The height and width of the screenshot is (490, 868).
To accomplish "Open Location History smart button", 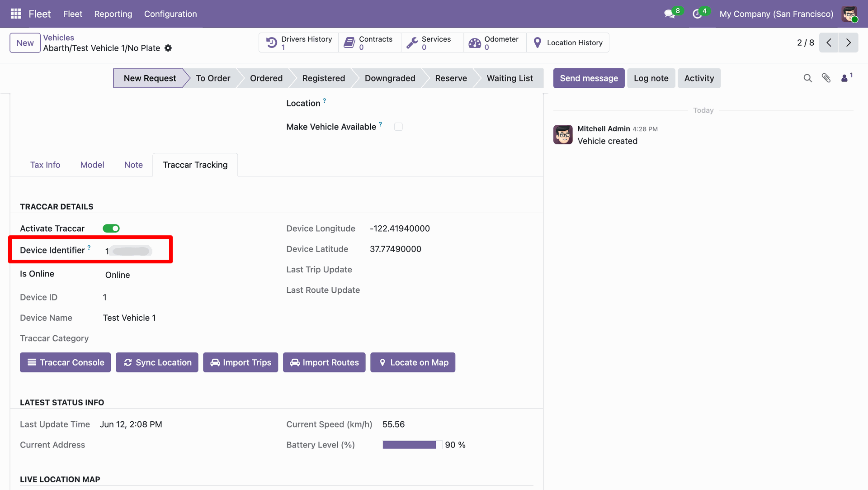I will (x=568, y=43).
